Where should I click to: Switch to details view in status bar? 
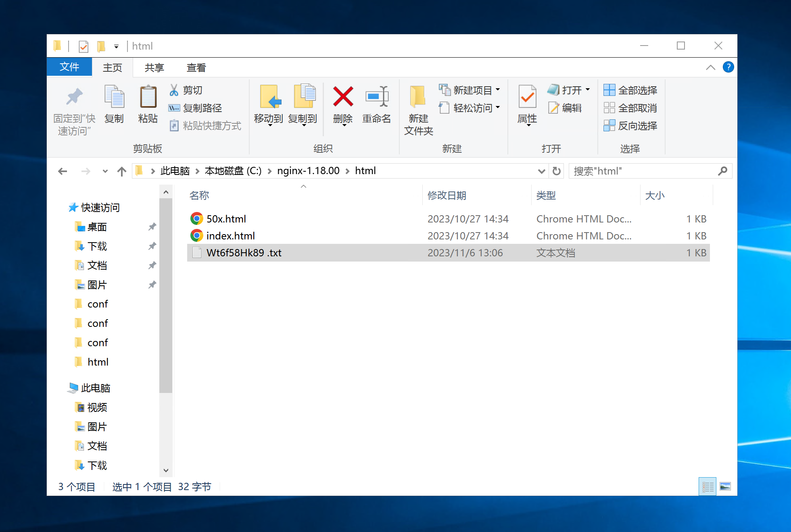coord(708,486)
